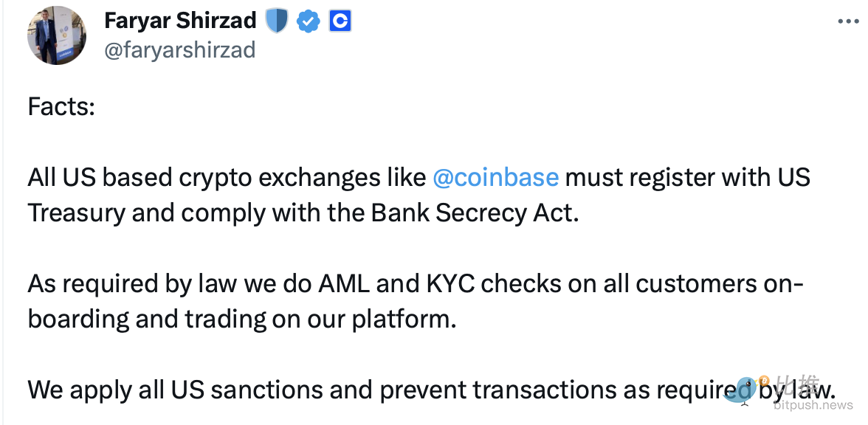Click the "Facts:" line of the tweet
The width and height of the screenshot is (868, 425).
tap(61, 107)
